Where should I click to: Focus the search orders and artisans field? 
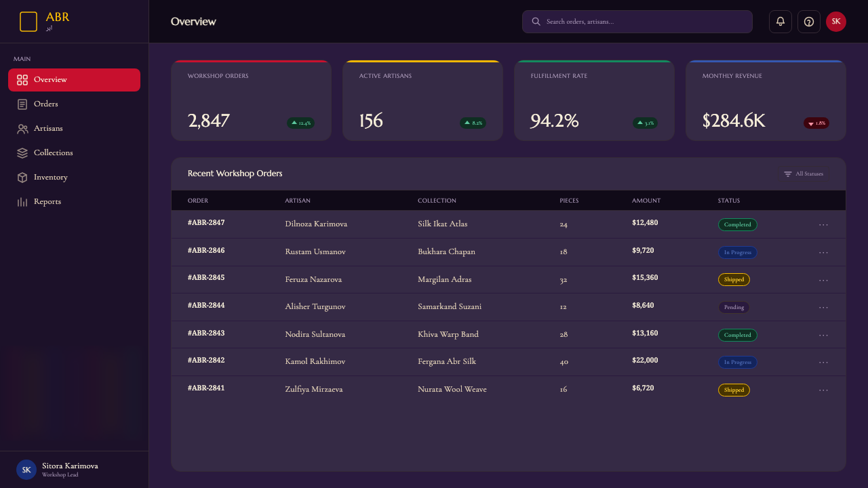637,22
